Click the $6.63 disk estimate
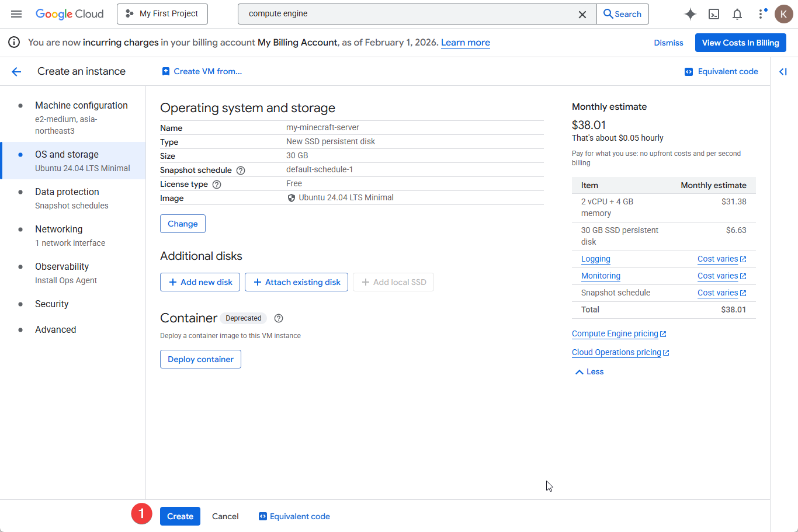798x532 pixels. tap(736, 230)
